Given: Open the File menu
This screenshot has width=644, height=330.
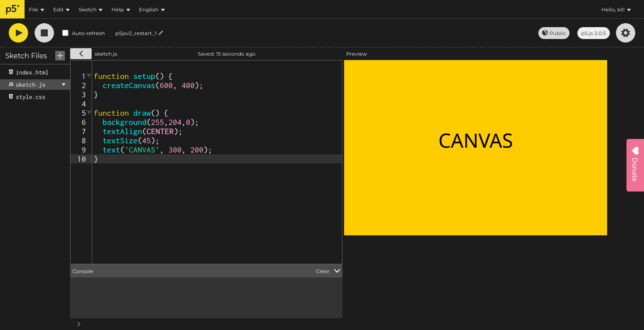Looking at the screenshot, I should [36, 10].
